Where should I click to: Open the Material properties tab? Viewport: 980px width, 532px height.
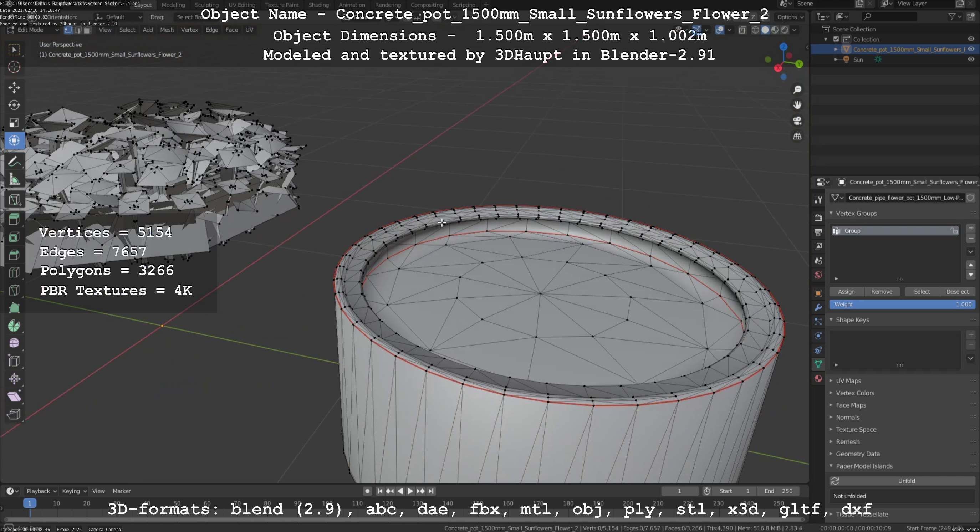click(818, 378)
